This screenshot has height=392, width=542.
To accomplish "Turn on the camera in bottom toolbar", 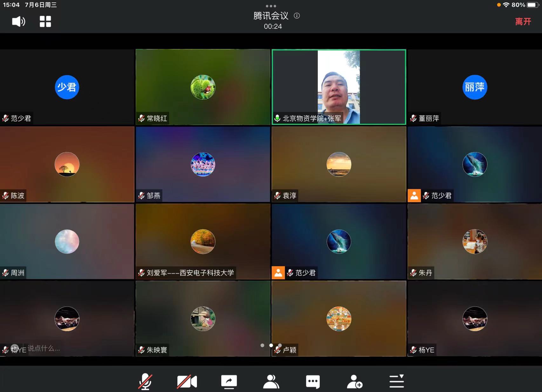I will (187, 381).
